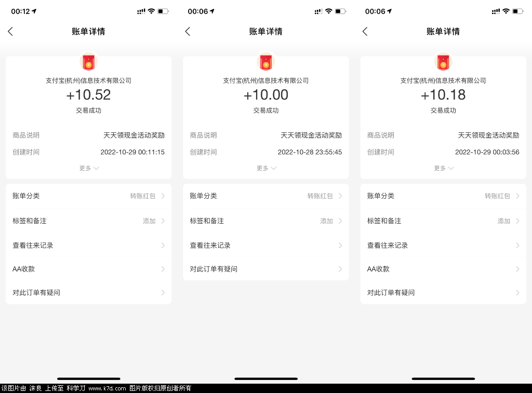Tap the 00:12 clock in the status bar
The image size is (532, 393).
[x=21, y=11]
